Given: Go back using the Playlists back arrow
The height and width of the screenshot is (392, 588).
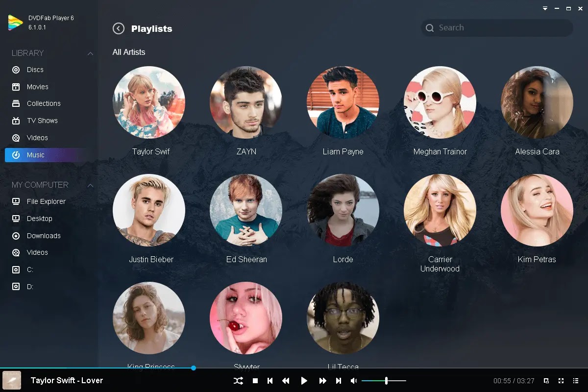Looking at the screenshot, I should pyautogui.click(x=119, y=28).
